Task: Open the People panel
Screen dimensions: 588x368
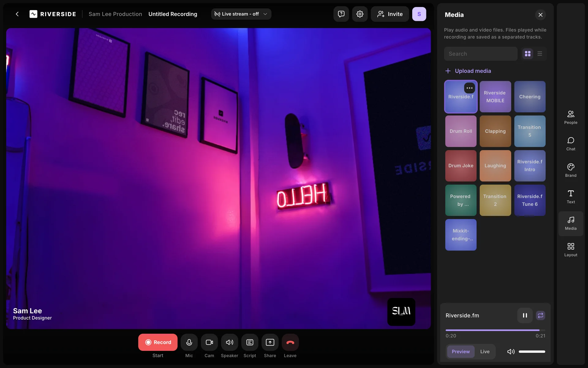Action: point(571,117)
